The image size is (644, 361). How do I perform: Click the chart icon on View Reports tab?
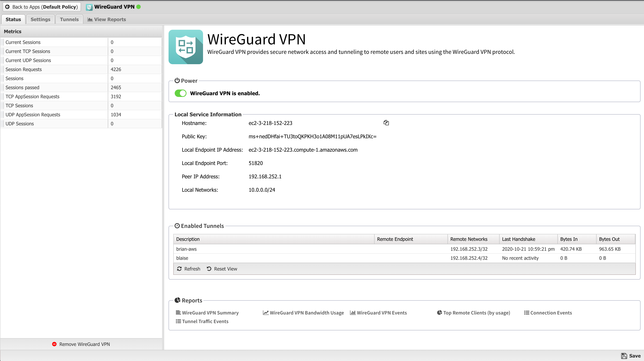90,19
